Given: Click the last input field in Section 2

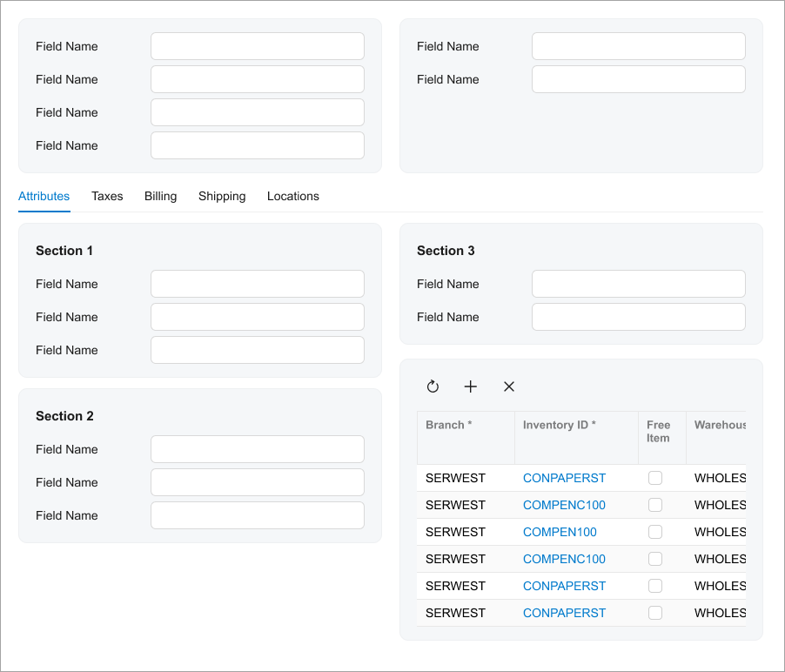Looking at the screenshot, I should (258, 515).
